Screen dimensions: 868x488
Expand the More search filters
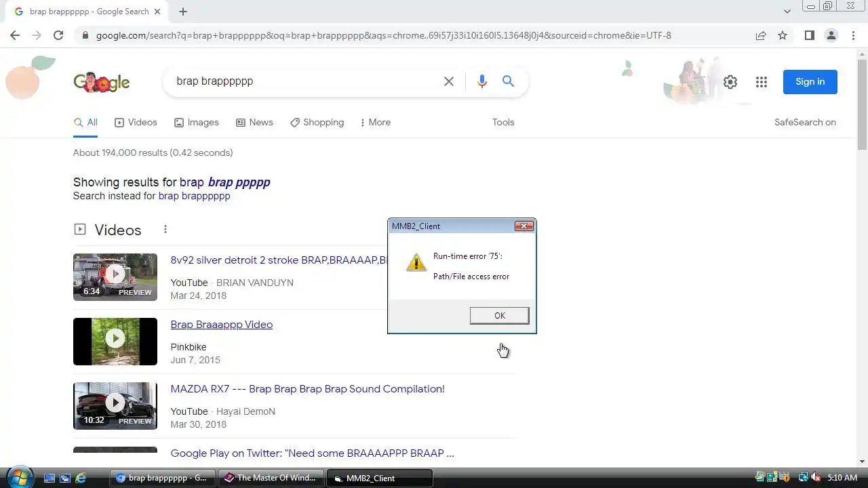coord(375,123)
